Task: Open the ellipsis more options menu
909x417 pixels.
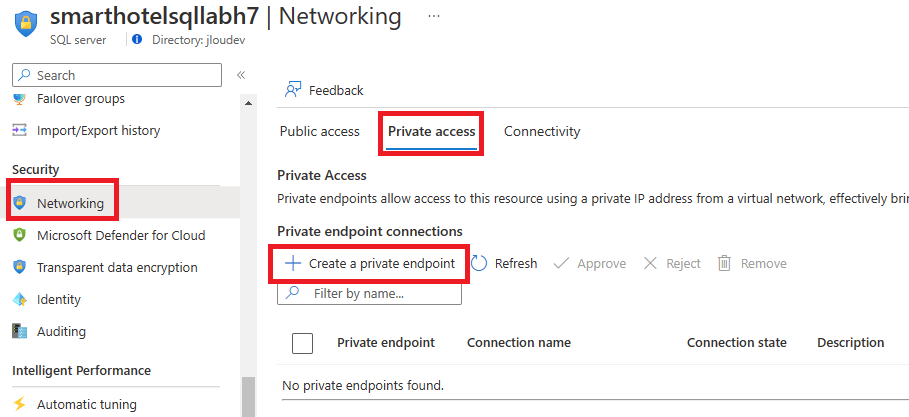Action: [433, 16]
